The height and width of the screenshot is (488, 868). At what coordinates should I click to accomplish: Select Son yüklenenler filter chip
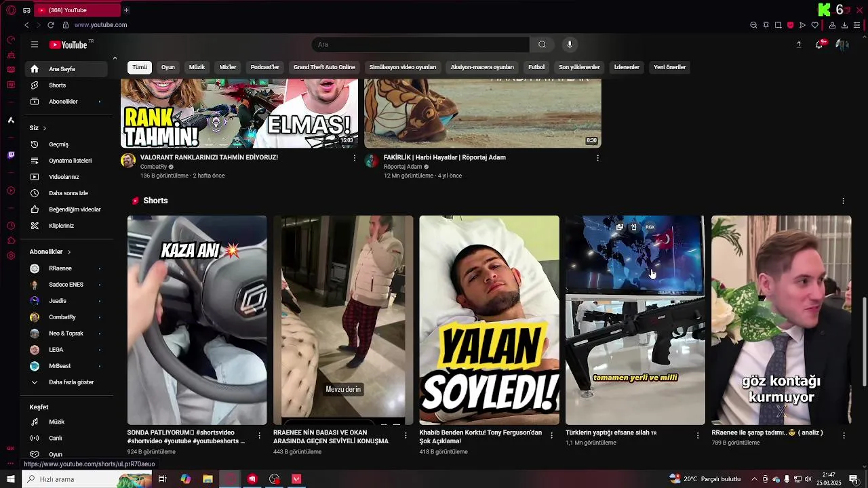579,67
